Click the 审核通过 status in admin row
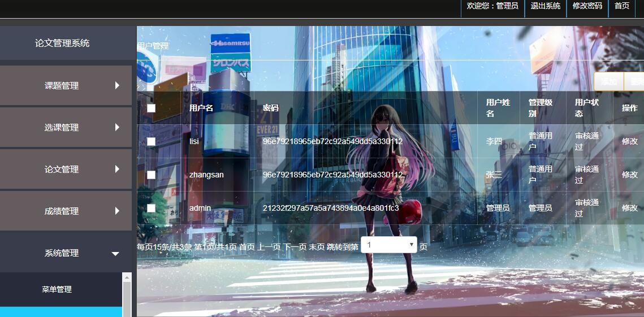Image resolution: width=644 pixels, height=317 pixels. pos(587,208)
